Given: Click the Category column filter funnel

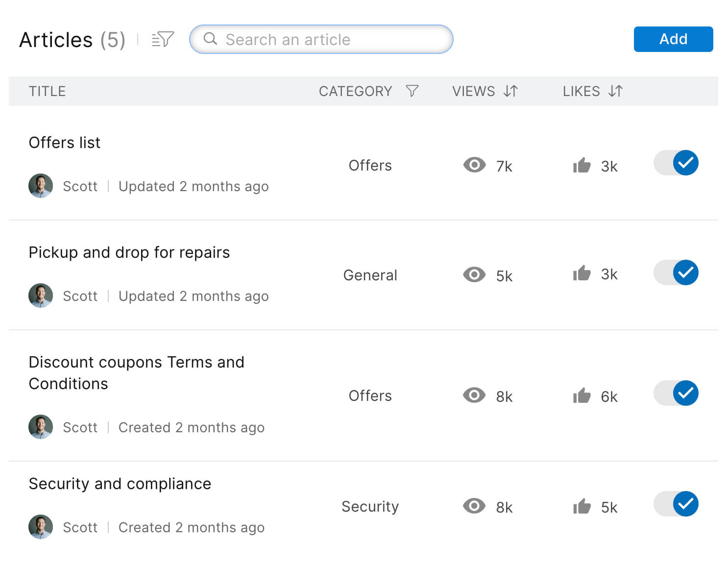Looking at the screenshot, I should coord(412,91).
